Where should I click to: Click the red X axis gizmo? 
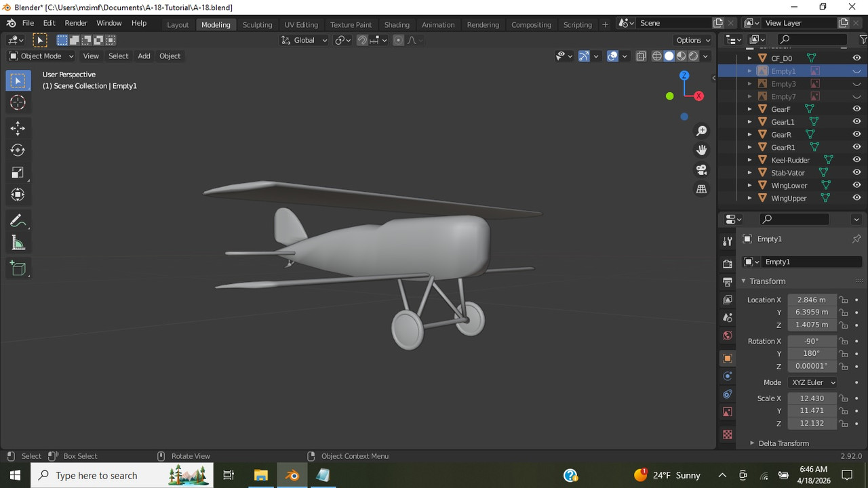click(x=698, y=96)
